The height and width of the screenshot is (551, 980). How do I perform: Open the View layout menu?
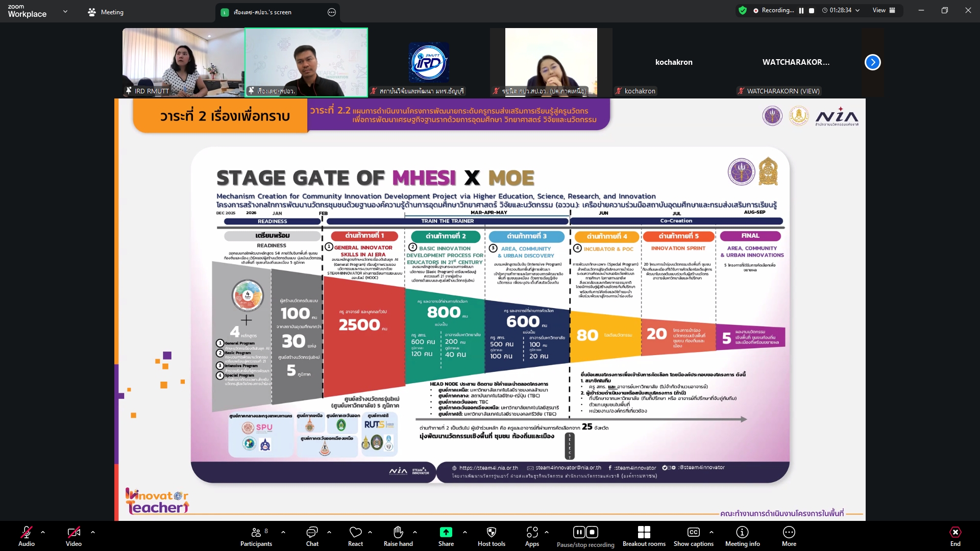point(884,10)
